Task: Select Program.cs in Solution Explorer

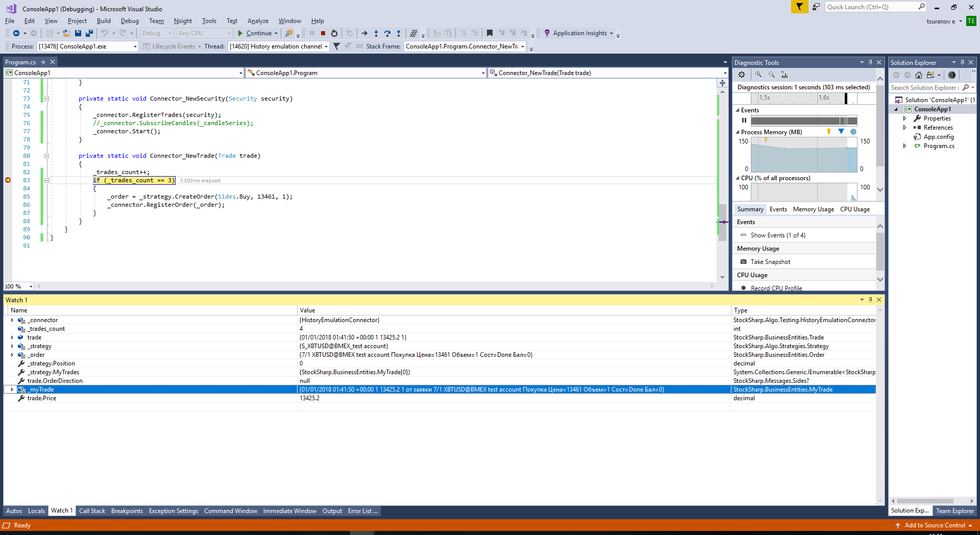Action: pyautogui.click(x=939, y=146)
